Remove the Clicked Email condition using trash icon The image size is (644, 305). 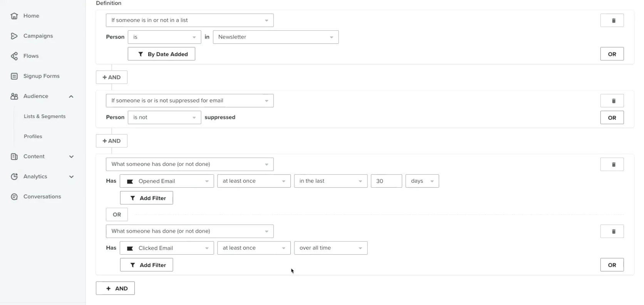tap(612, 232)
